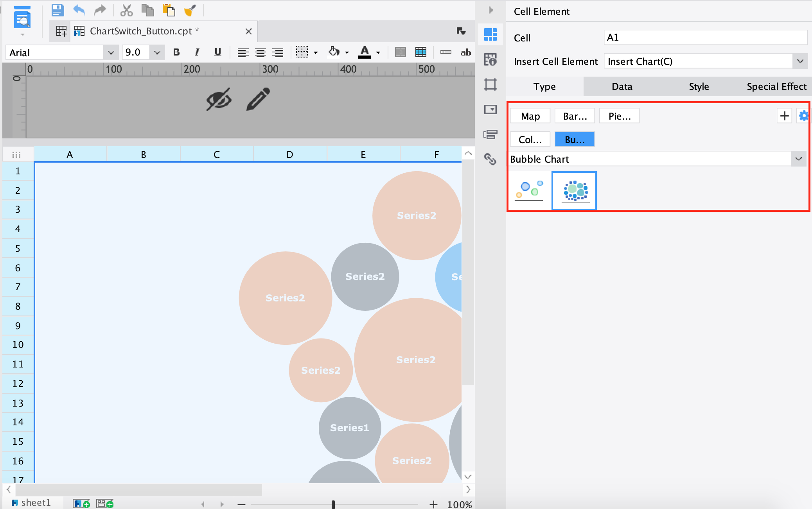Viewport: 812px width, 509px height.
Task: Toggle underline formatting
Action: click(218, 52)
